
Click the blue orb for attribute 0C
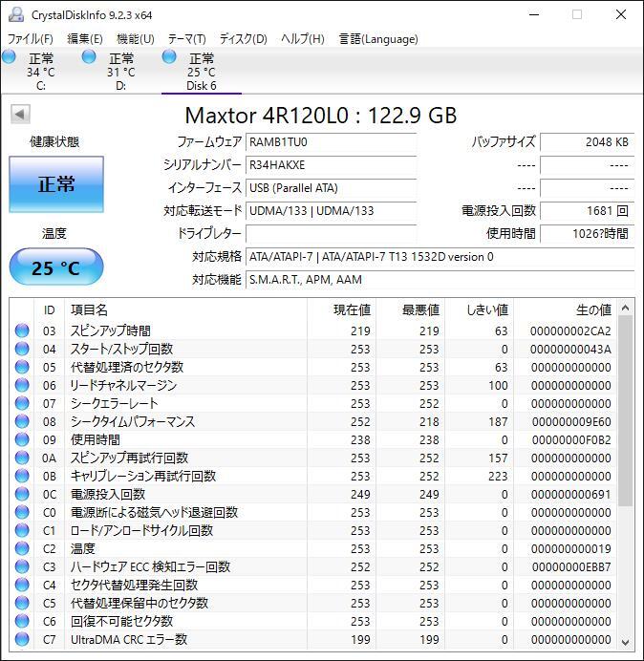pyautogui.click(x=22, y=494)
